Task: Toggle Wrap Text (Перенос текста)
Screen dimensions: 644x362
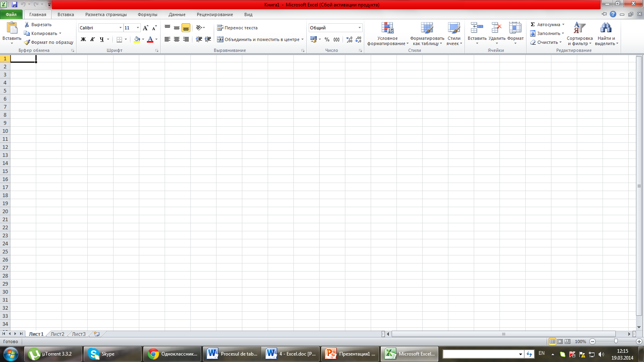Action: [237, 28]
